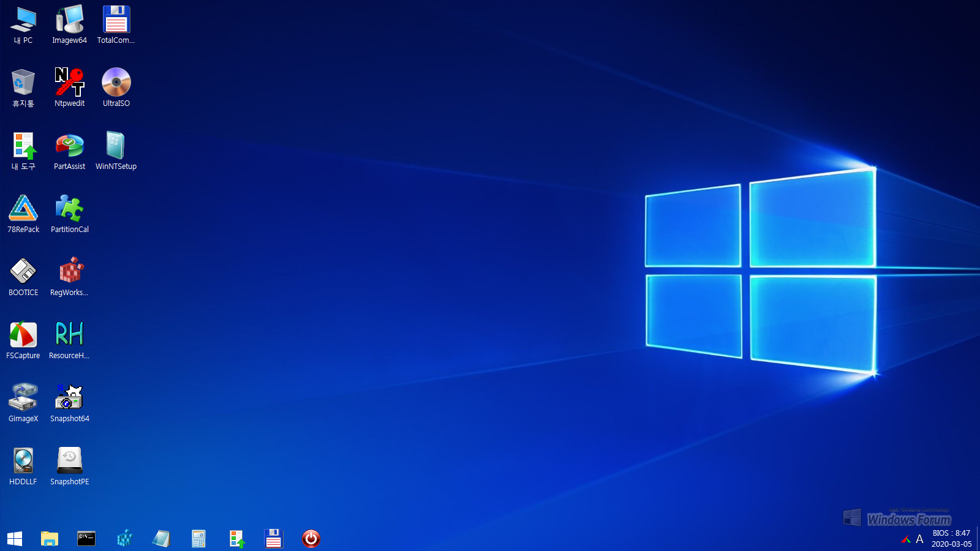Open the TotalCom... desktop shortcut

pos(116,26)
